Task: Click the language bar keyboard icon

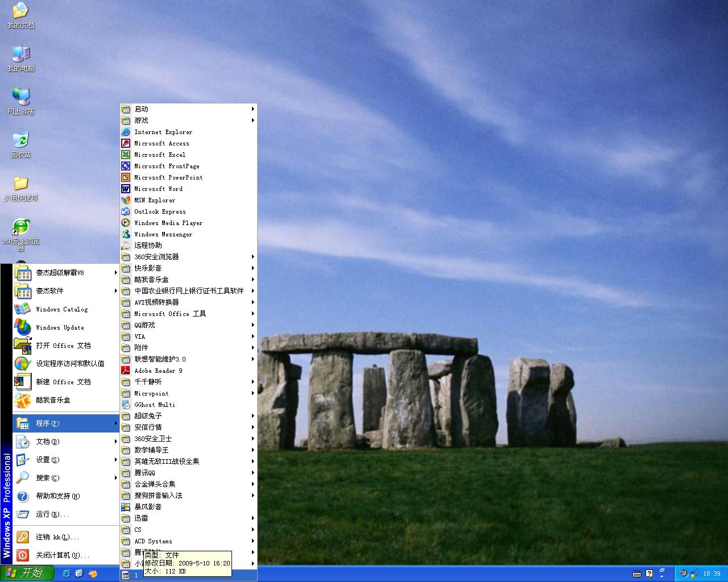Action: [x=637, y=573]
